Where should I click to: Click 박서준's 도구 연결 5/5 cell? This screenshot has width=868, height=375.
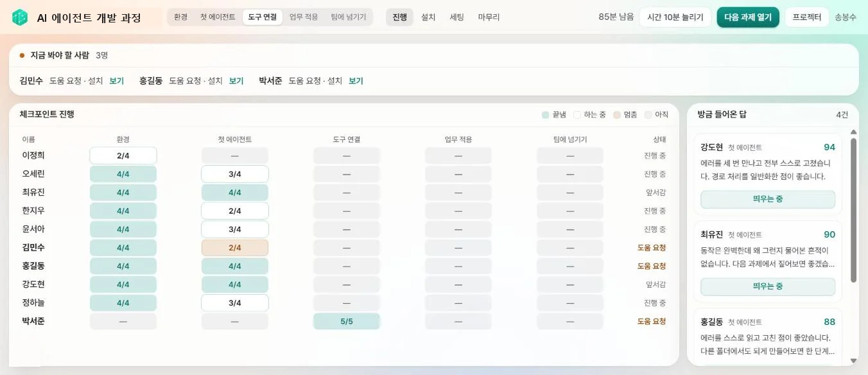[347, 321]
